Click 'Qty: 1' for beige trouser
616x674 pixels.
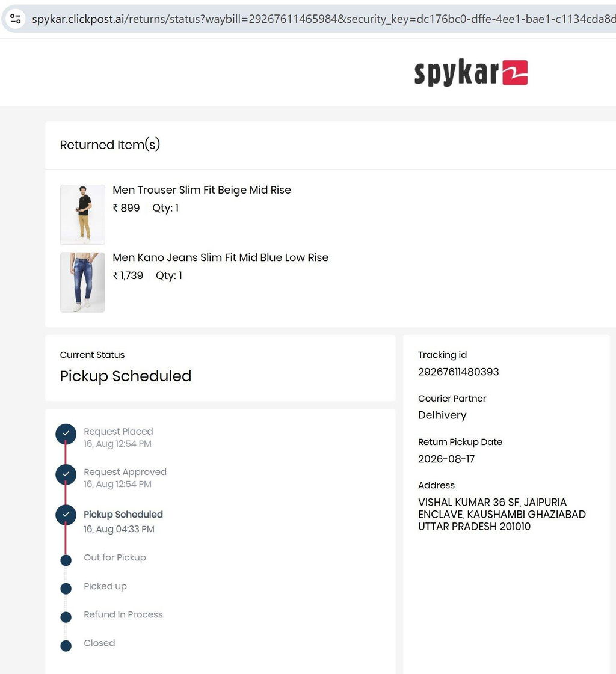[x=165, y=208]
